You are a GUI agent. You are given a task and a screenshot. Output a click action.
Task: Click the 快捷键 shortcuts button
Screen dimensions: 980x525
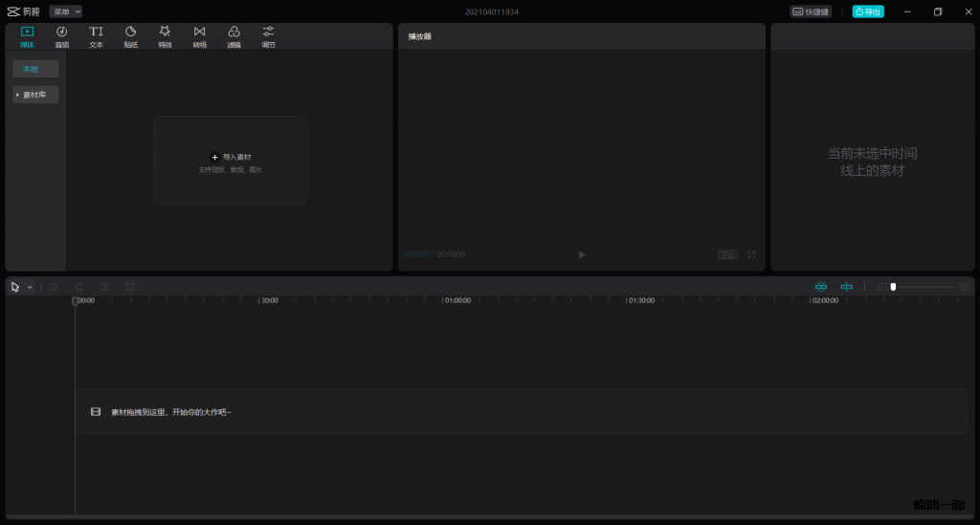click(x=811, y=11)
